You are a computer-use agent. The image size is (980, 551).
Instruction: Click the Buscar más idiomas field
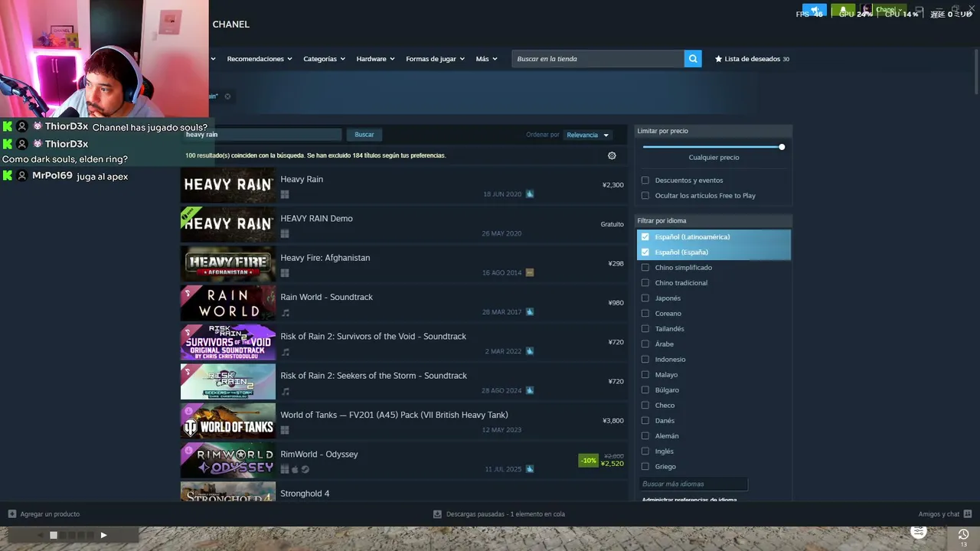pyautogui.click(x=693, y=484)
